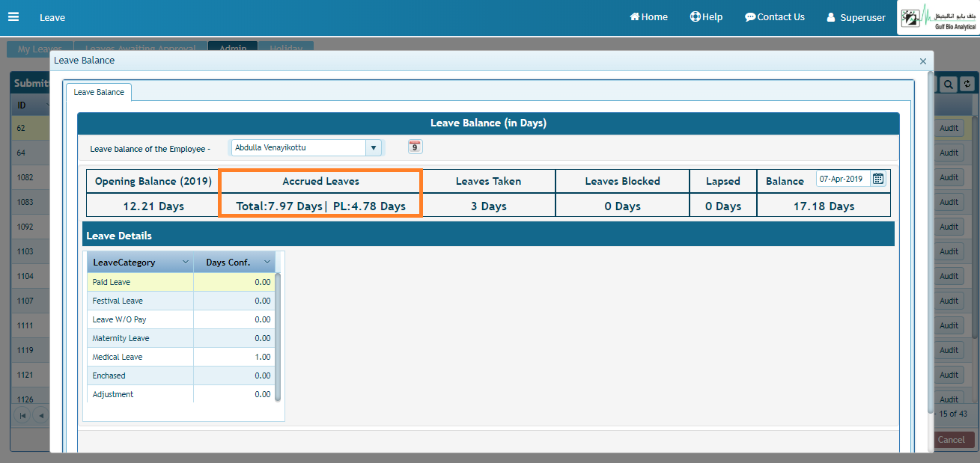The height and width of the screenshot is (463, 980).
Task: Open the Superuser account menu
Action: (856, 17)
